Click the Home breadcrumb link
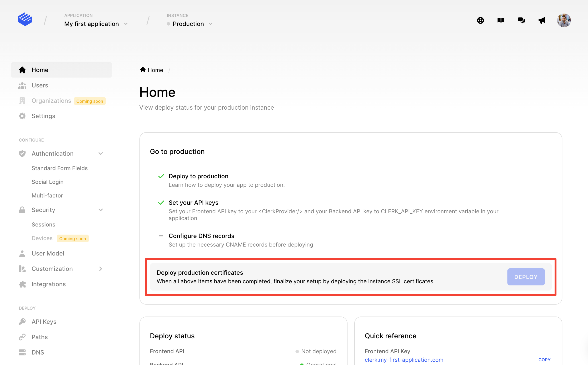Viewport: 588px width, 365px height. pyautogui.click(x=155, y=70)
